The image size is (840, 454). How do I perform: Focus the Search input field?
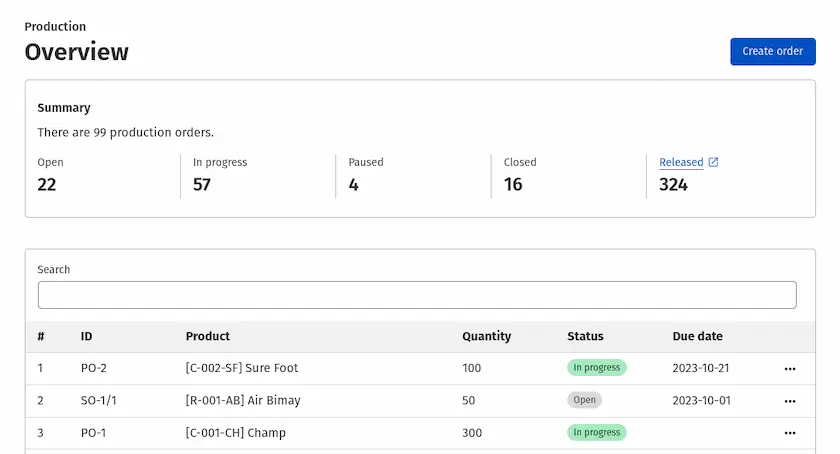[417, 295]
